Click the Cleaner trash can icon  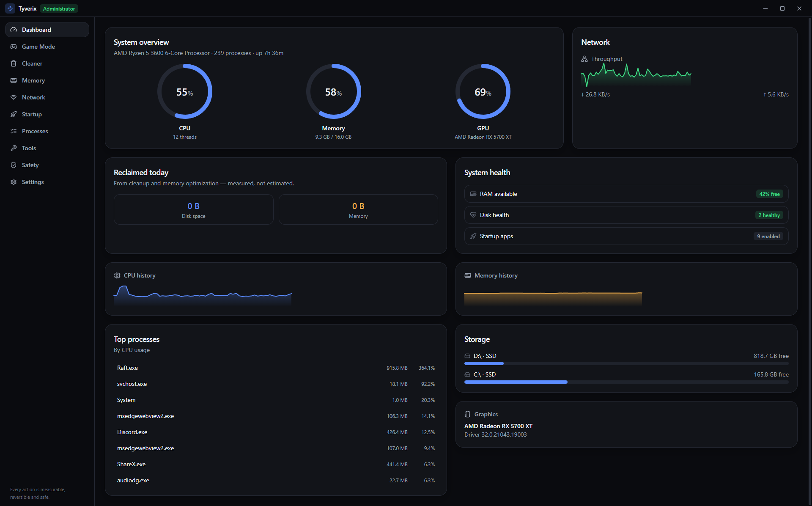(14, 63)
